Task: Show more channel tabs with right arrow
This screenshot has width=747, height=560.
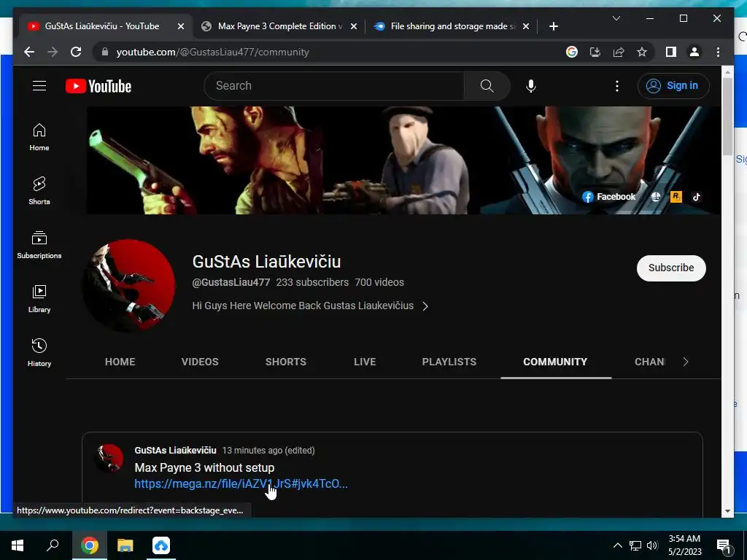Action: (x=686, y=362)
